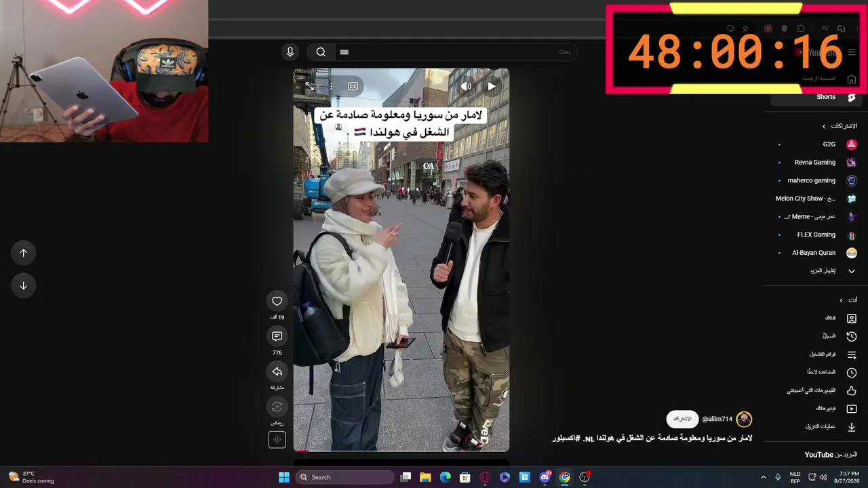Toggle closed captions on the Short
The image size is (868, 488).
(353, 86)
